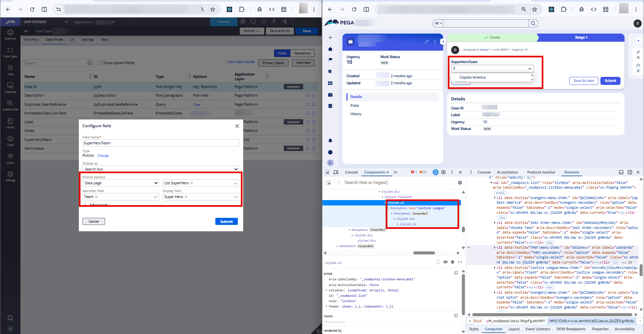This screenshot has width=644, height=334.
Task: Click the Pega portal search magnifier button
Action: tap(533, 23)
